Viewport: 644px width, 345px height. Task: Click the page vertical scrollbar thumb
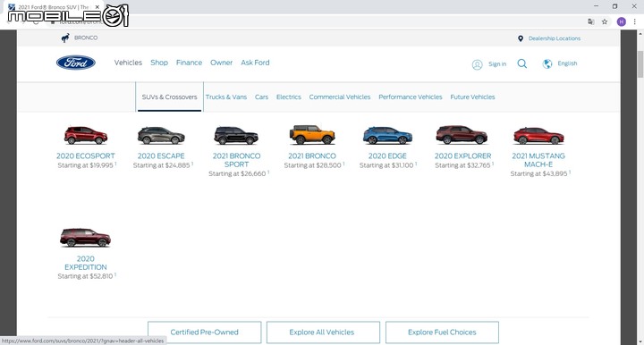(x=640, y=64)
